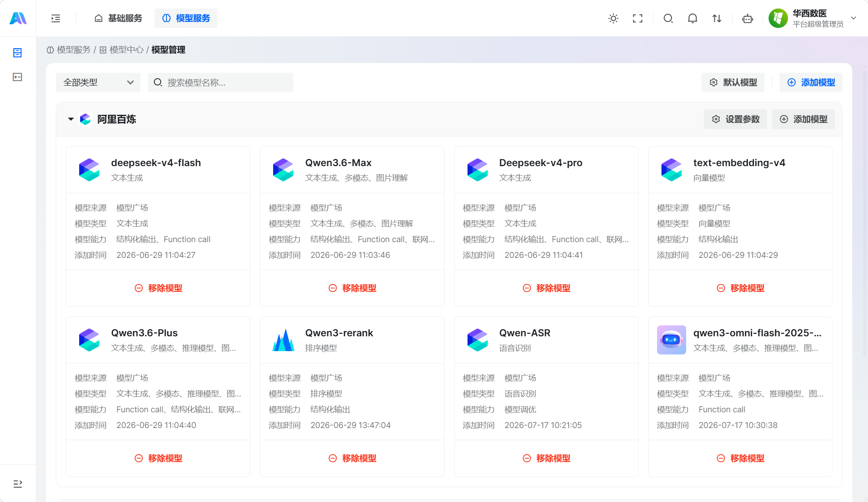
Task: Enter fullscreen mode icon
Action: click(638, 18)
